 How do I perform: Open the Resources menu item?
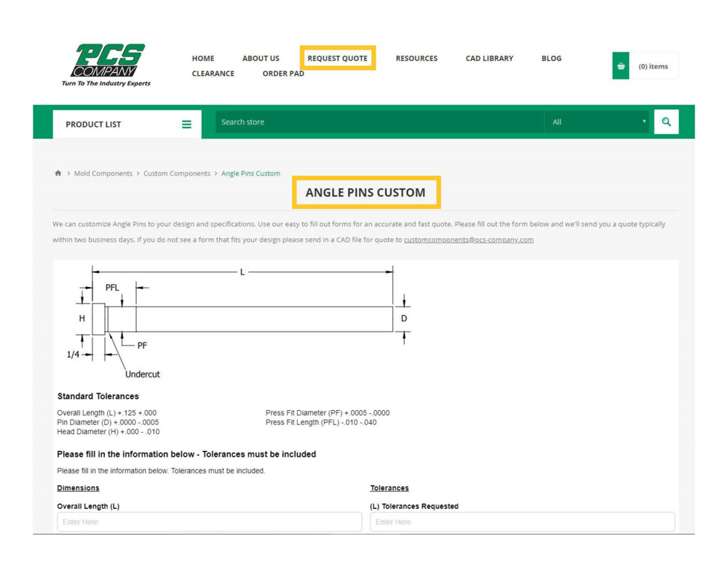[416, 58]
